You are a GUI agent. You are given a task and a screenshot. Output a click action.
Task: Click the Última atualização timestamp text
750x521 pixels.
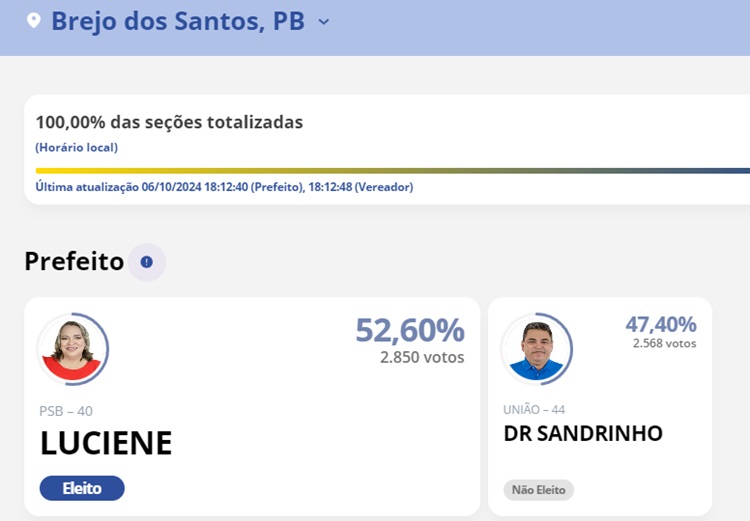click(x=224, y=187)
